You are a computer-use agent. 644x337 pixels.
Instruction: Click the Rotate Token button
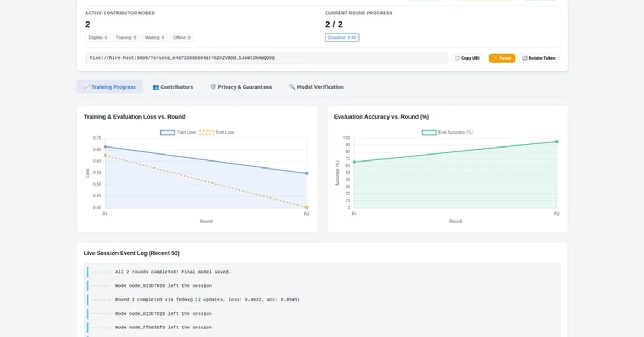(539, 58)
